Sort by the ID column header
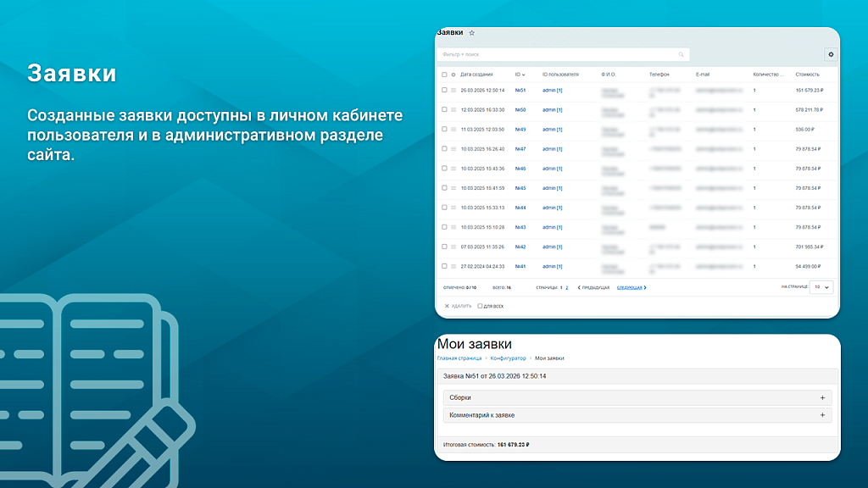Viewport: 868px width, 488px height. coord(520,75)
